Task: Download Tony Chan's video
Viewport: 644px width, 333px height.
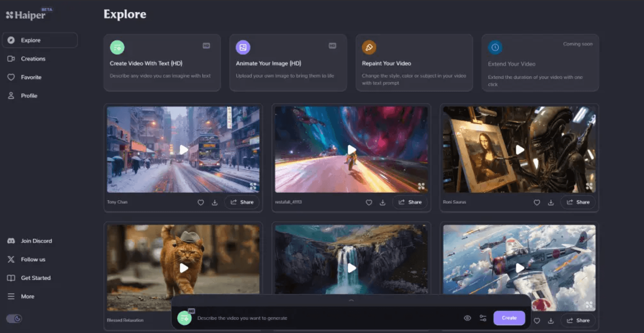Action: point(215,202)
